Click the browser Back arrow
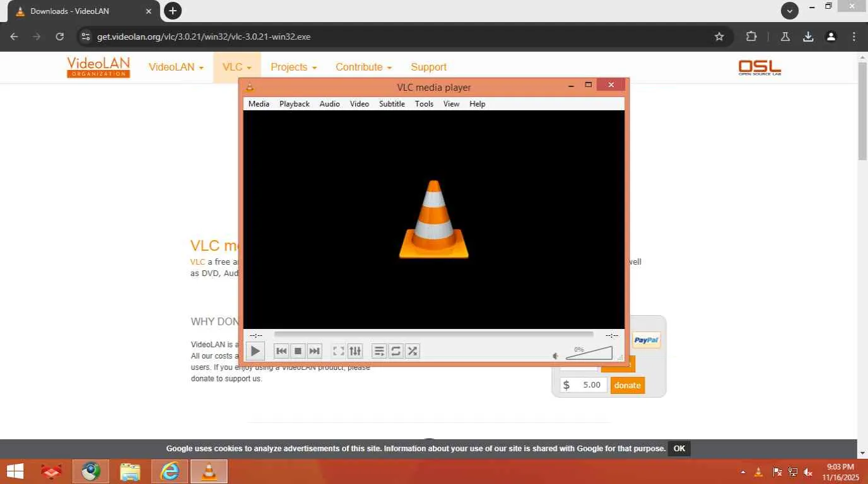Viewport: 868px width, 484px height. tap(14, 37)
